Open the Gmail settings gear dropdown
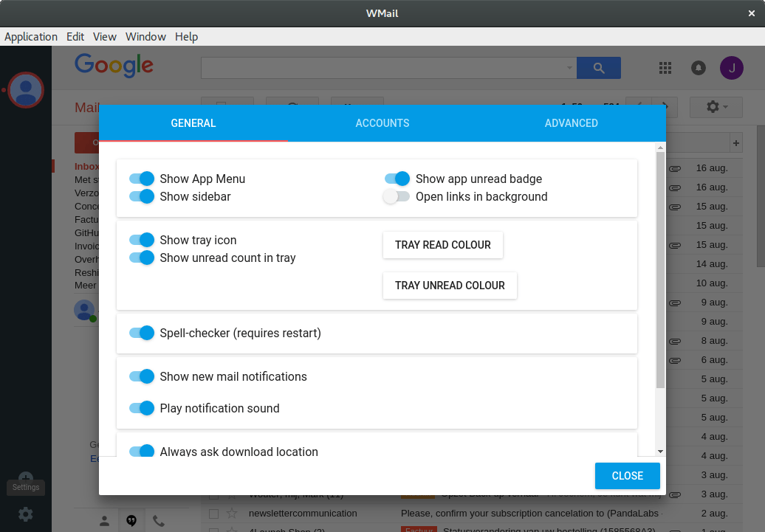Viewport: 765px width, 532px height. click(x=716, y=107)
